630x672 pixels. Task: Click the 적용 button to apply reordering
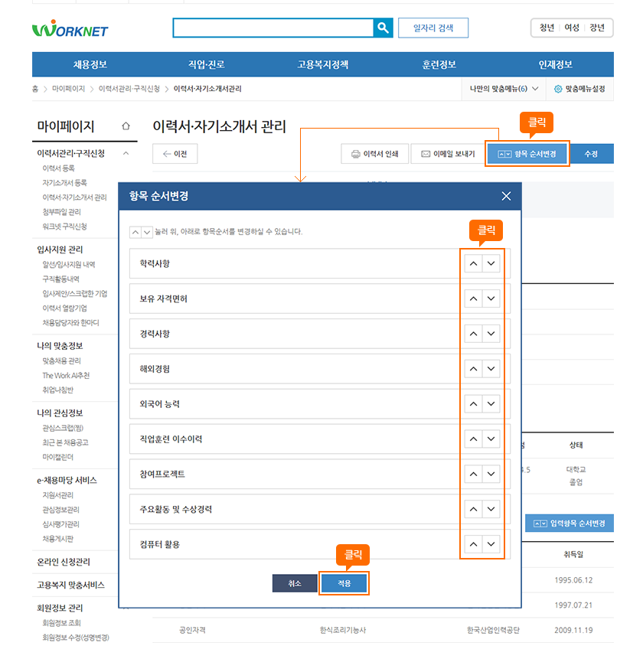pos(344,582)
